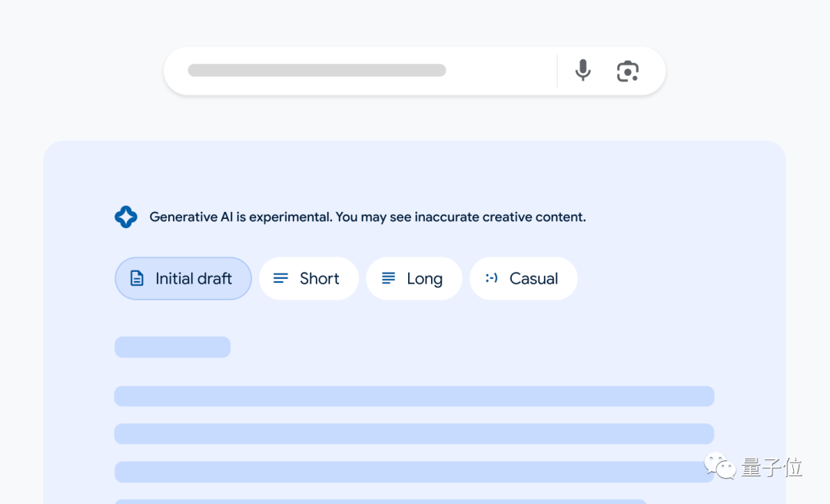The width and height of the screenshot is (830, 504).
Task: Click the paragraph icon beside Long
Action: [x=389, y=278]
